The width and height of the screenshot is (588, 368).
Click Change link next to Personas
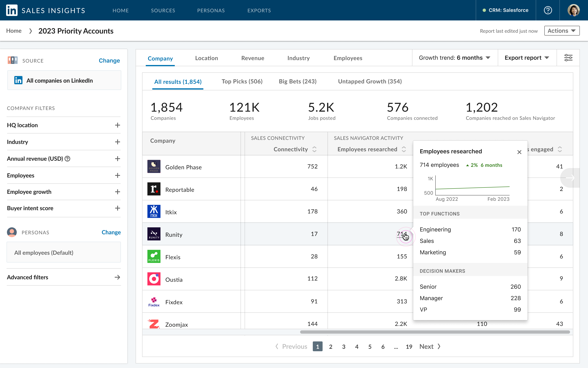[x=111, y=232]
